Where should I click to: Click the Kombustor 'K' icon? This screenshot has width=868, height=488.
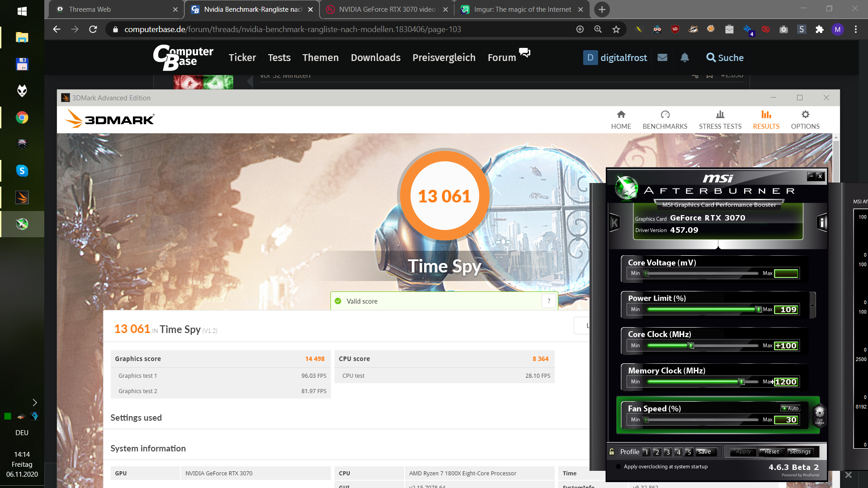[x=614, y=222]
